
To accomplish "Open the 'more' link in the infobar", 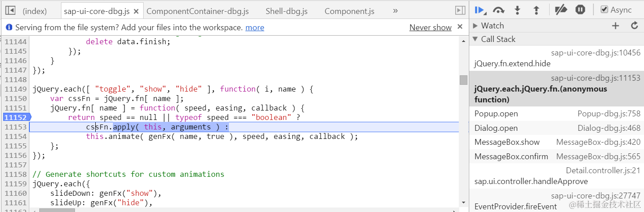I will click(255, 28).
